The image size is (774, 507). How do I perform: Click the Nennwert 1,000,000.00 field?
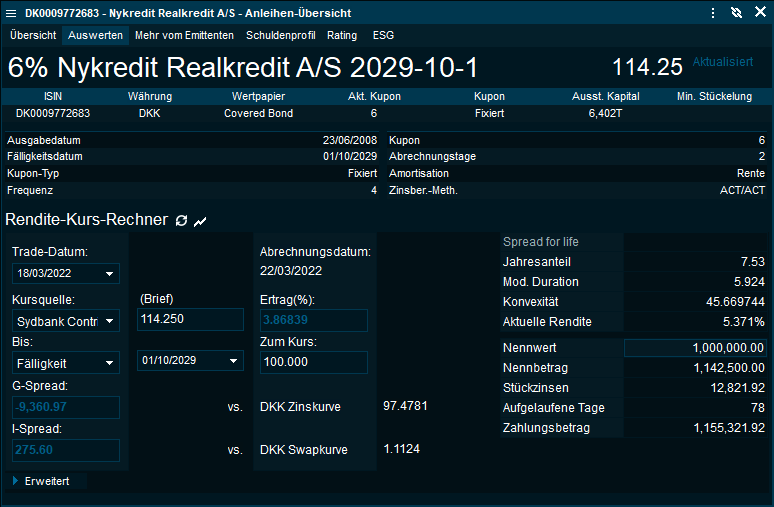pos(695,348)
